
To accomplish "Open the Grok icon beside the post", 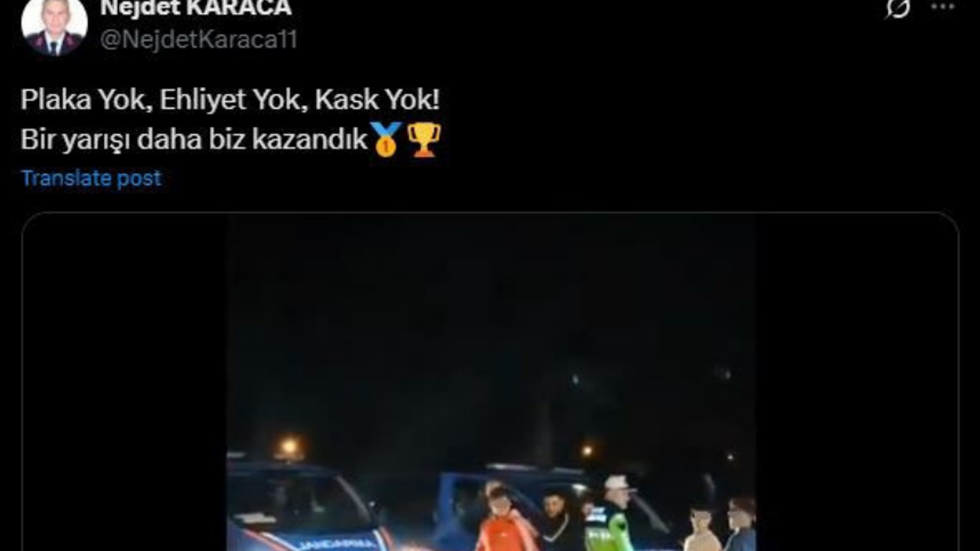I will tap(897, 7).
